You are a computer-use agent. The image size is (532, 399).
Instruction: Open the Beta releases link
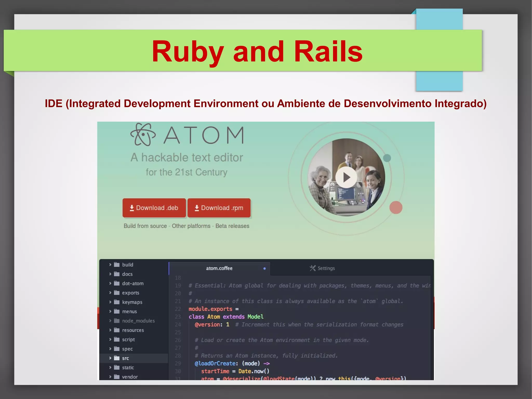pos(232,226)
